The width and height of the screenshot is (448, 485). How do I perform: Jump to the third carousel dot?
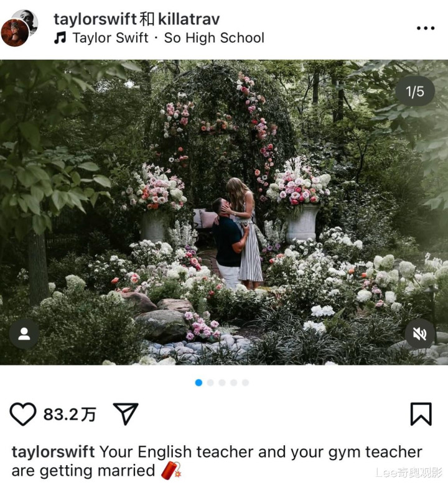[x=222, y=382]
